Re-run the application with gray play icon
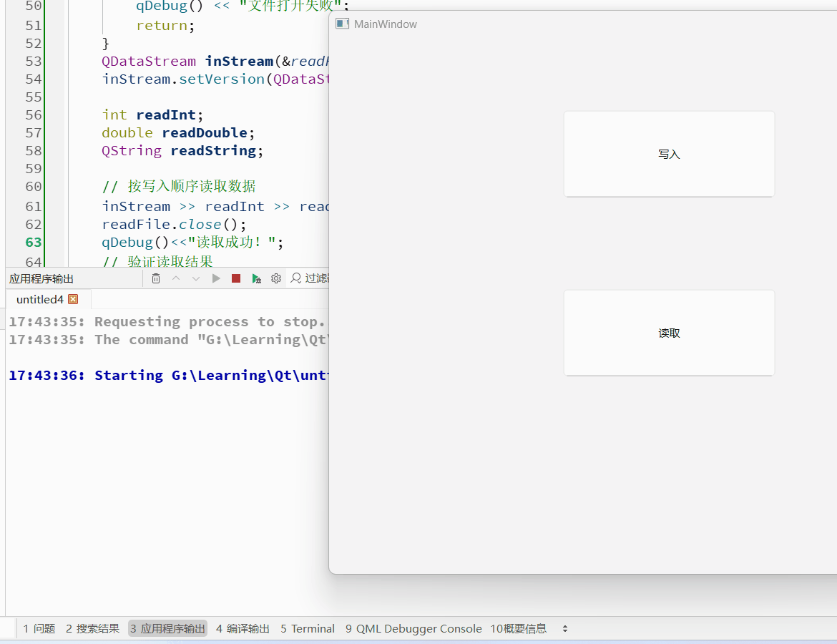The image size is (837, 644). pos(216,278)
